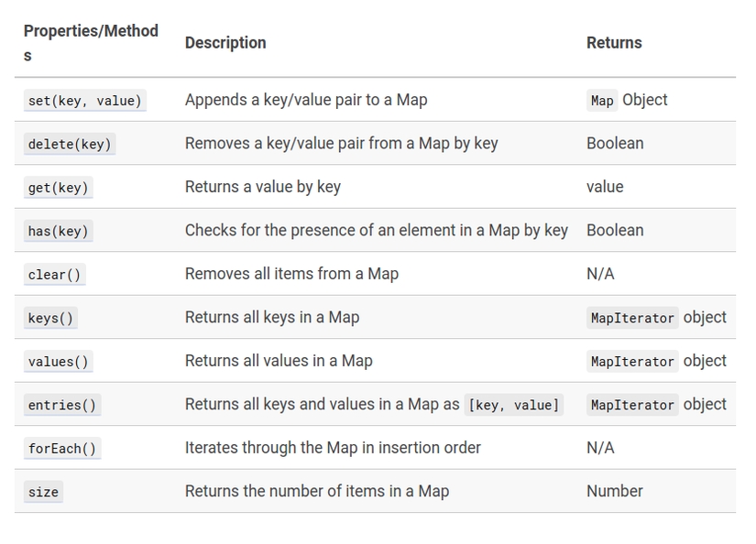Screen dimensions: 756x544
Task: Select the delete(key) method code
Action: click(70, 144)
